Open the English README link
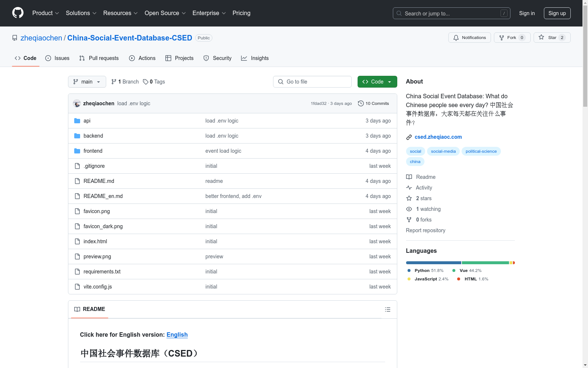Screen dimensions: 588x368 [x=177, y=335]
